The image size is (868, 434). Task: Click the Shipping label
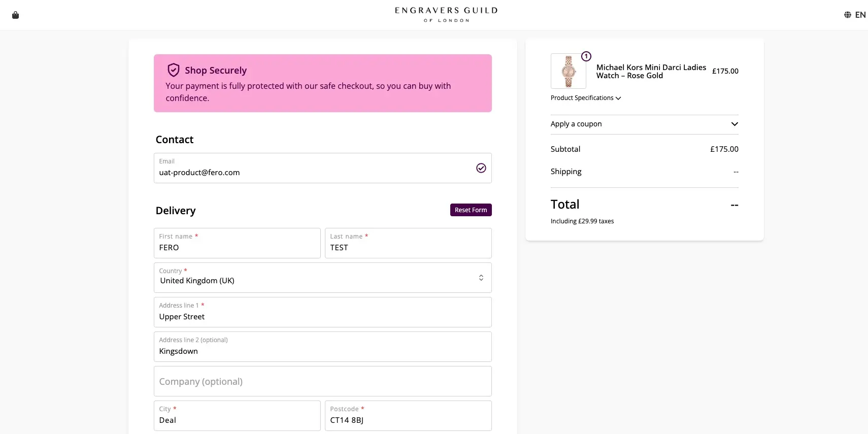pos(566,172)
